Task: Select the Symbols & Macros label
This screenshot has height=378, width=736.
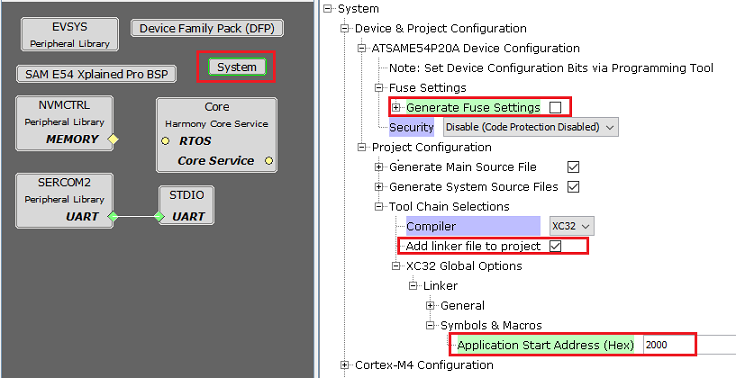Action: click(x=491, y=325)
